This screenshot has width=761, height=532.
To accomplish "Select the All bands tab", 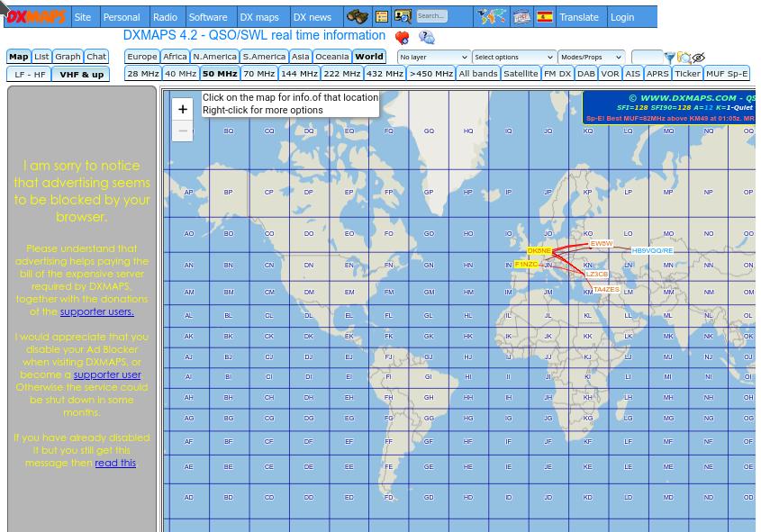I will (478, 74).
